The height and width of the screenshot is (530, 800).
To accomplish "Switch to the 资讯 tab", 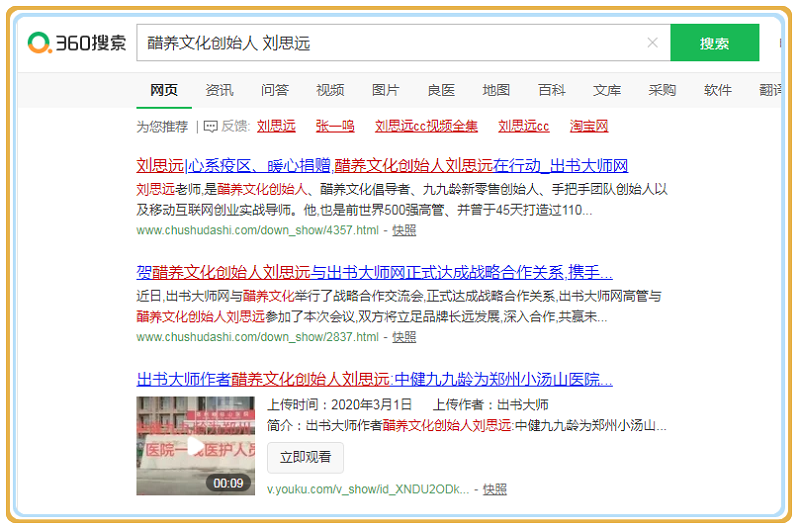I will [x=219, y=90].
